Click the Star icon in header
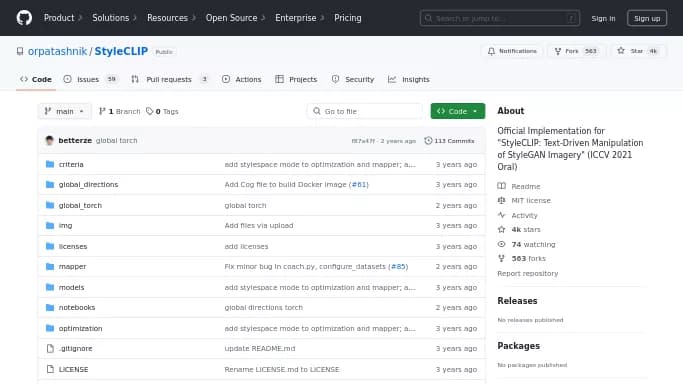The image size is (683, 384). coord(621,51)
